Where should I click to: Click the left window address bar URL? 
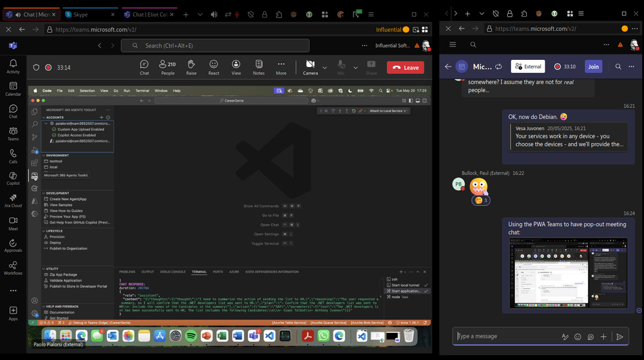(95, 30)
